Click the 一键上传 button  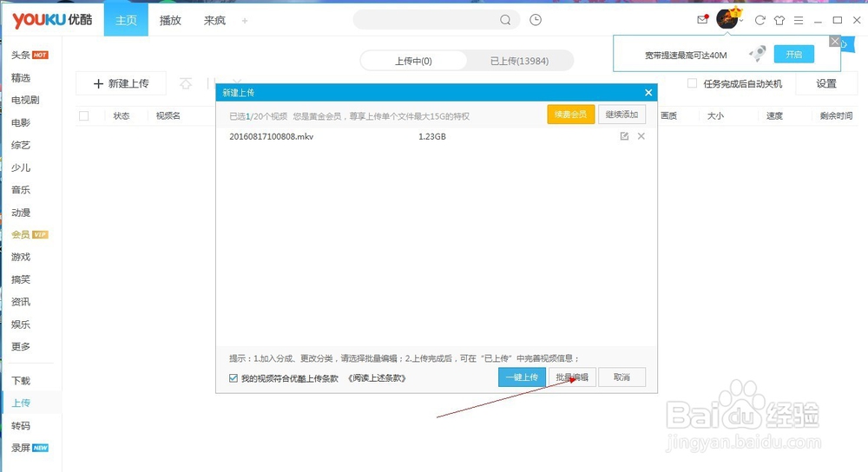pyautogui.click(x=522, y=377)
